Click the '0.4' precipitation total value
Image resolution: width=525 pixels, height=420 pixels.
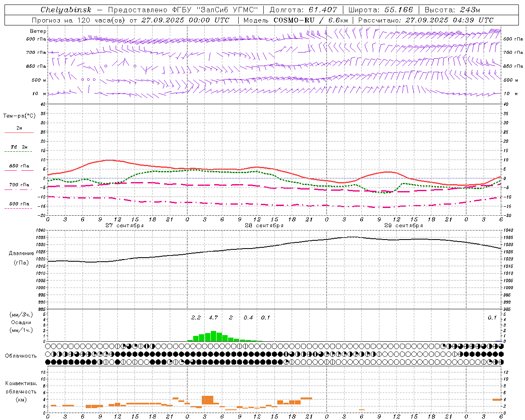click(x=248, y=318)
